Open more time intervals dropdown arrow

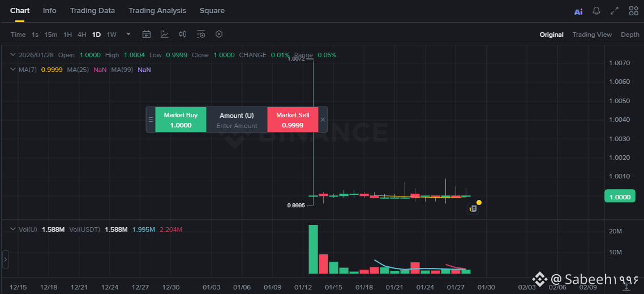128,35
